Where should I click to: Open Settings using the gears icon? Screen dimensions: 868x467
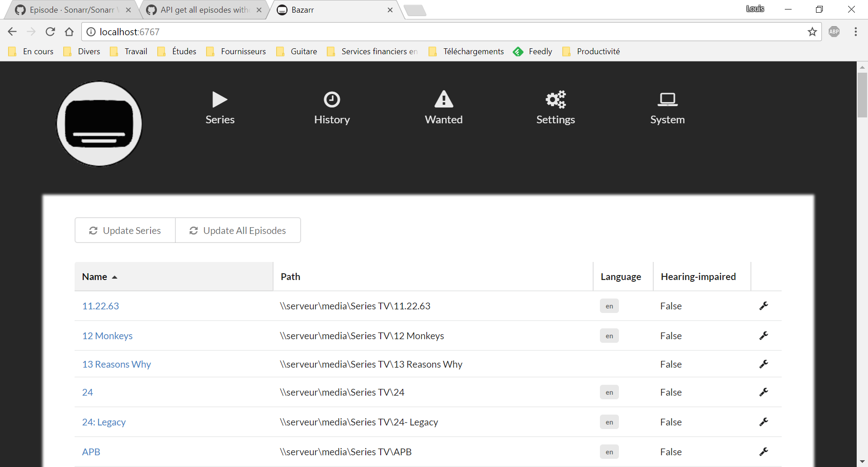[555, 99]
